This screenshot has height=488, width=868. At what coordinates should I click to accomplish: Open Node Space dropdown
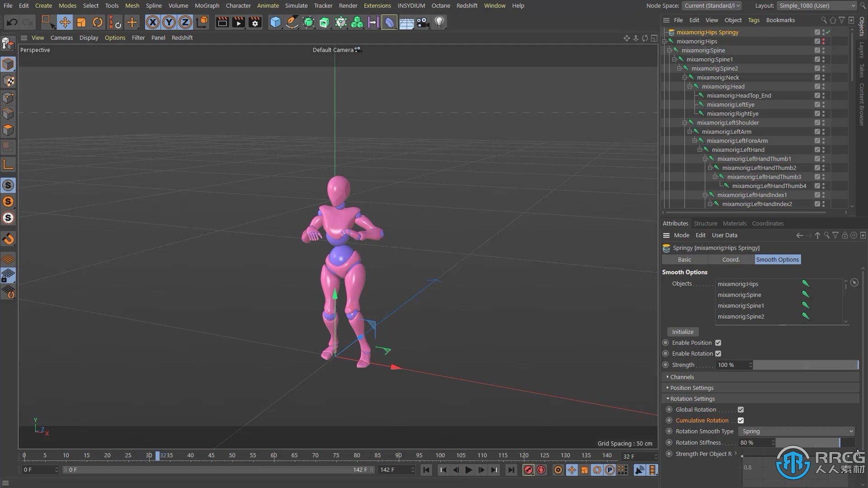click(x=712, y=5)
